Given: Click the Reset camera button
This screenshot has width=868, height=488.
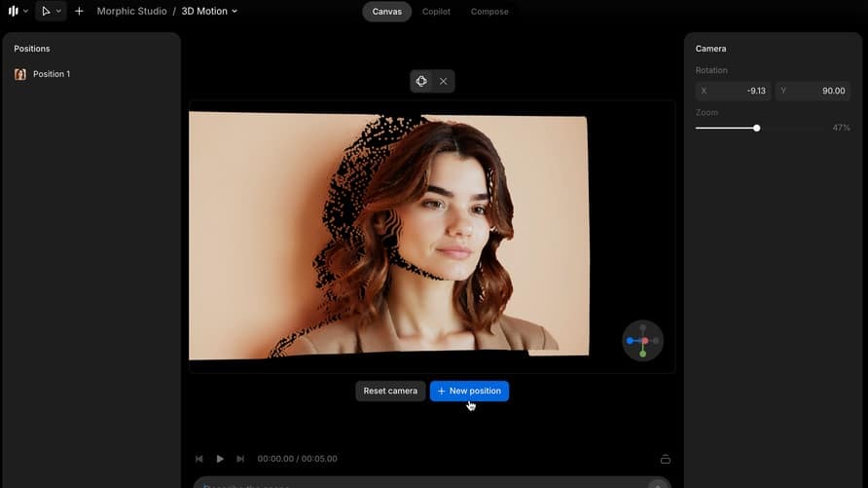Looking at the screenshot, I should (390, 391).
